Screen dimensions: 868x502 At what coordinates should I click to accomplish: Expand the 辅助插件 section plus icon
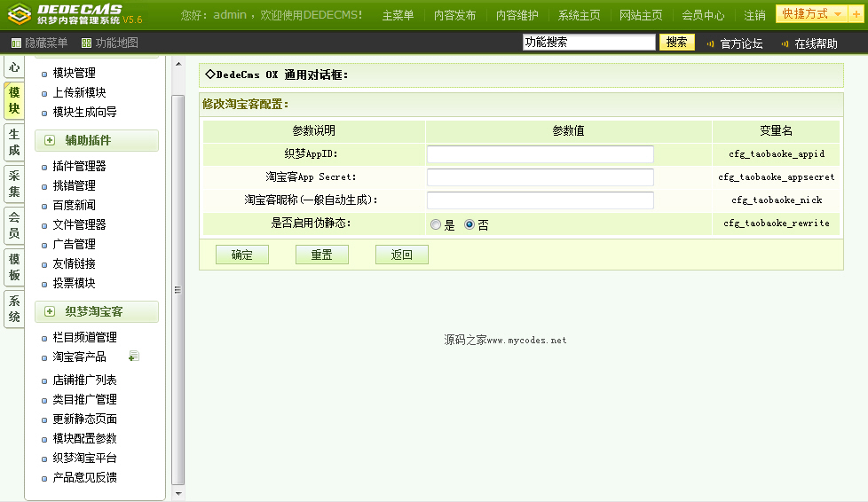[50, 141]
